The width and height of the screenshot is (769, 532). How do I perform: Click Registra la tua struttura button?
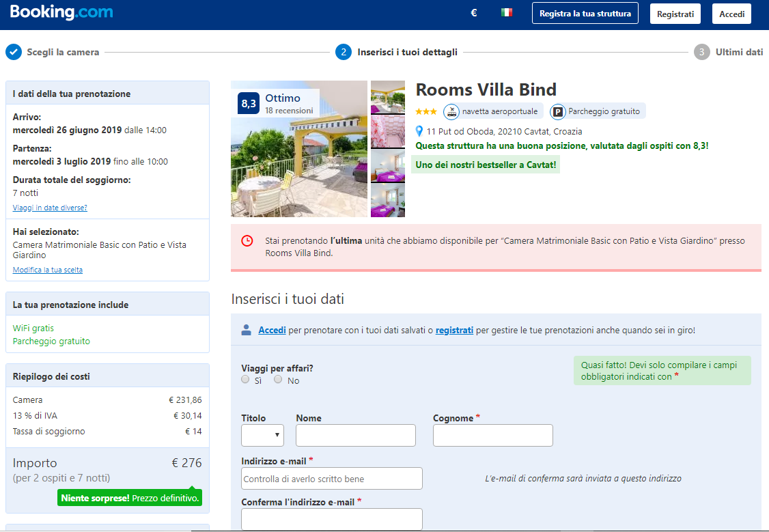pyautogui.click(x=585, y=13)
